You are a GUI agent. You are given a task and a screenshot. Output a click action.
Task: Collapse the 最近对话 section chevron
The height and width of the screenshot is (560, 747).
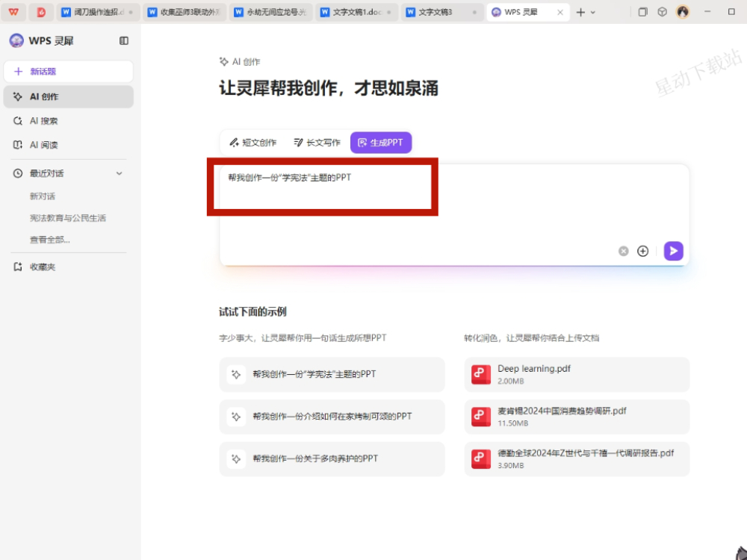tap(119, 173)
